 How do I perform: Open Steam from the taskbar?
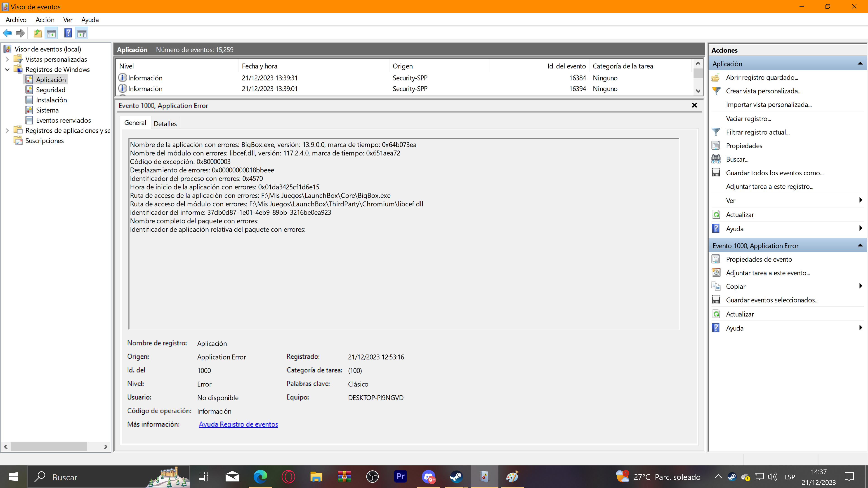pyautogui.click(x=456, y=477)
